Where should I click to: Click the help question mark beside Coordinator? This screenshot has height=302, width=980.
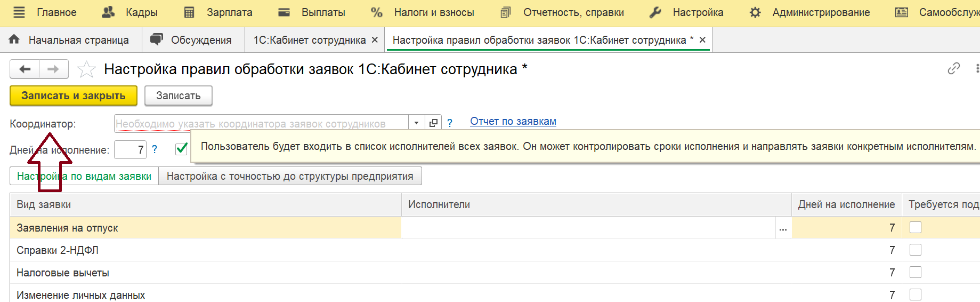(450, 123)
